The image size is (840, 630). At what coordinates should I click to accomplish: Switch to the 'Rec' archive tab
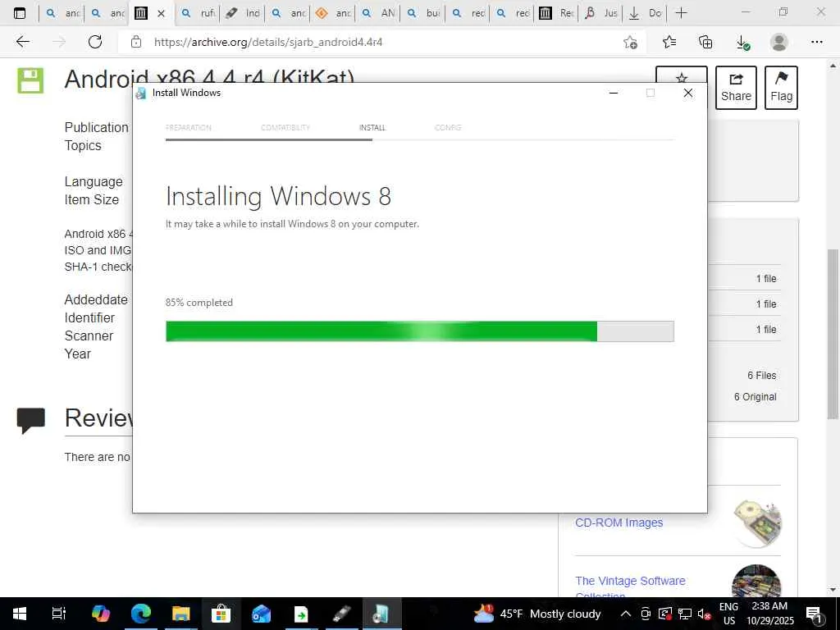pyautogui.click(x=557, y=13)
